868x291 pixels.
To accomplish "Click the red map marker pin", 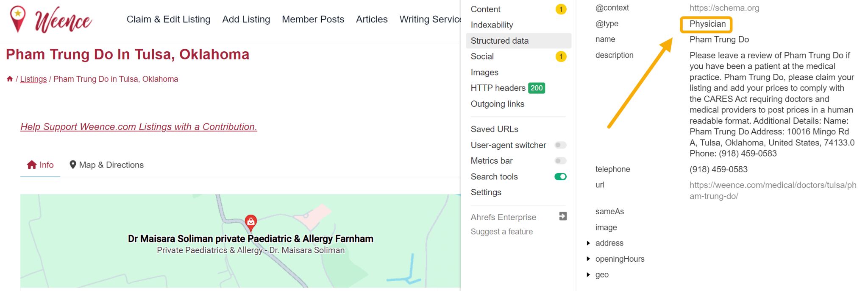I will click(250, 220).
